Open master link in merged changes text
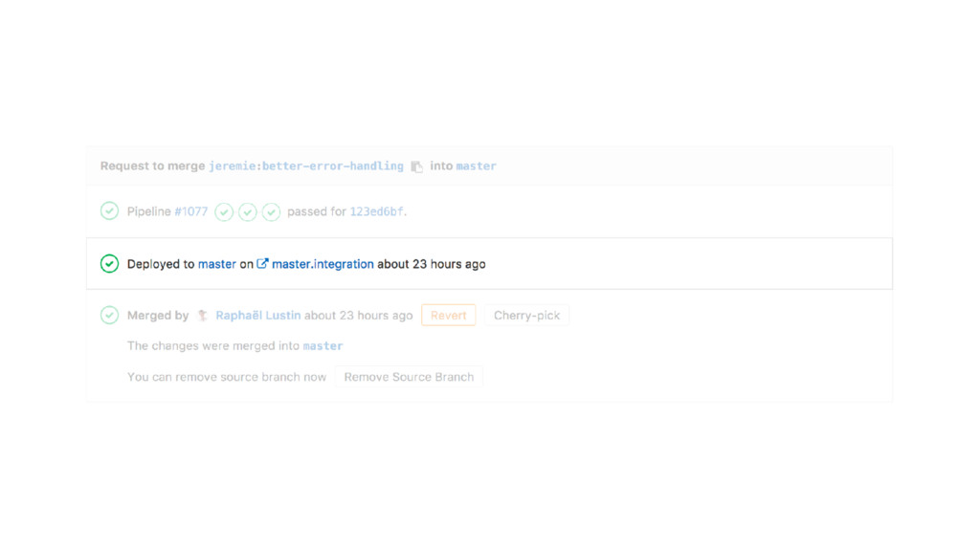This screenshot has width=980, height=551. coord(323,346)
